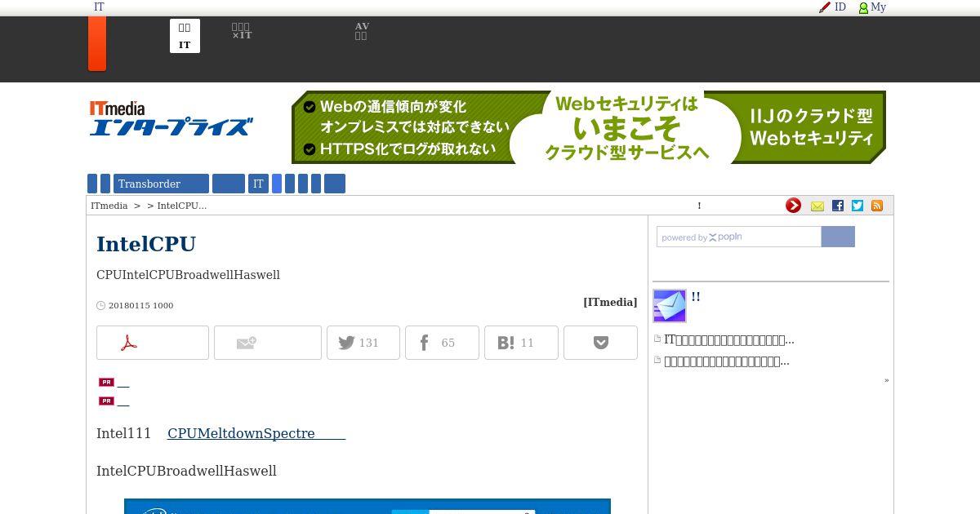Open the second sidebar article link
The image size is (980, 514).
(x=727, y=361)
